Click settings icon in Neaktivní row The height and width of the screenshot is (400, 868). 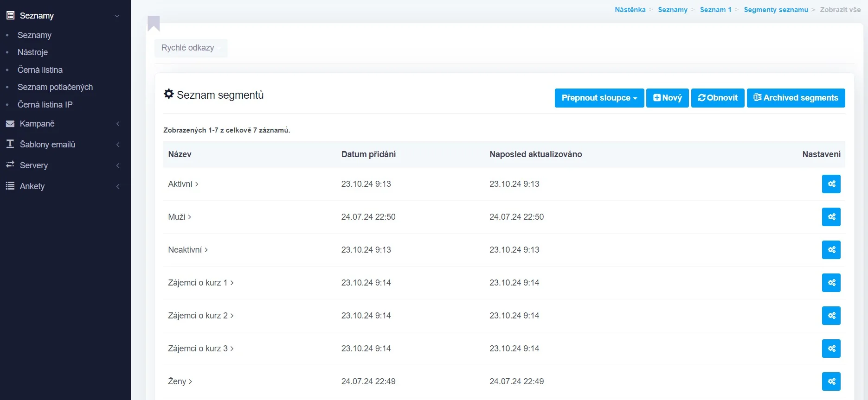(x=831, y=250)
